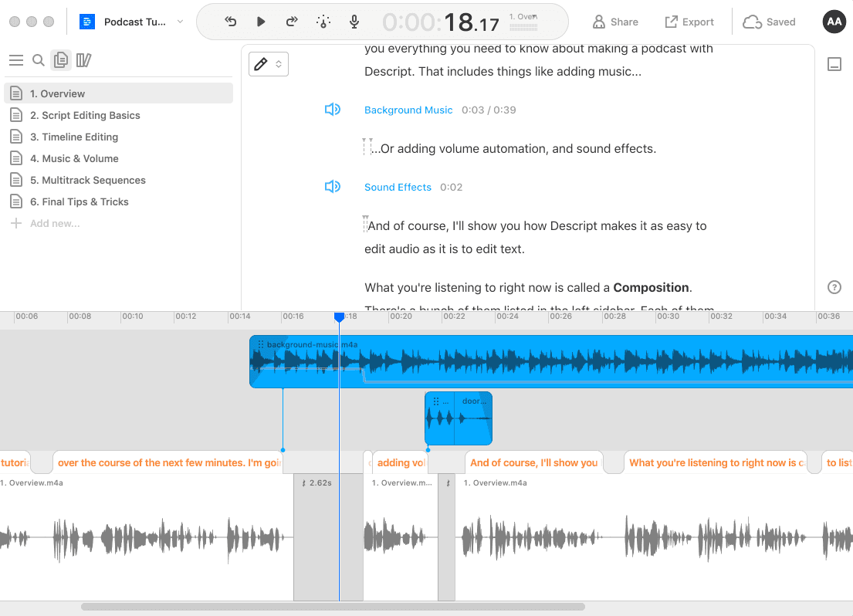Open the Descript project icon
This screenshot has width=853, height=616.
click(x=87, y=22)
